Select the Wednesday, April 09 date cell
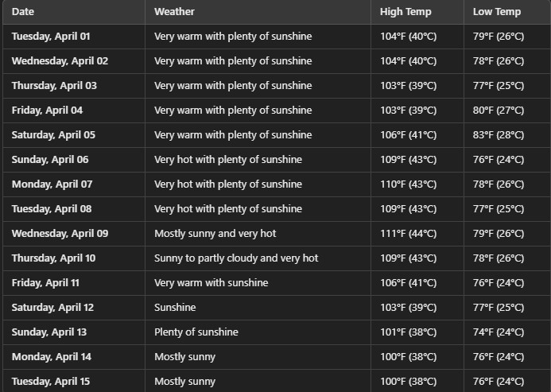 (60, 234)
